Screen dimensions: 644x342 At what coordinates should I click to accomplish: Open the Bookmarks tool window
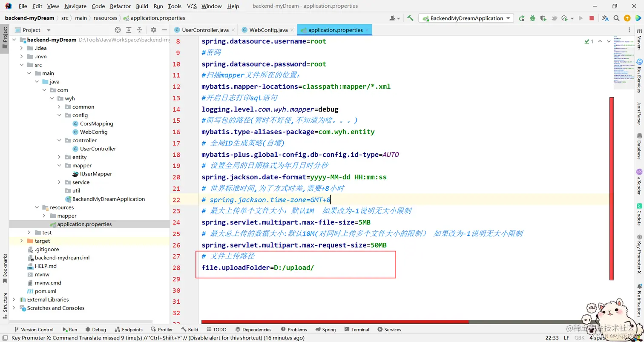(5, 268)
